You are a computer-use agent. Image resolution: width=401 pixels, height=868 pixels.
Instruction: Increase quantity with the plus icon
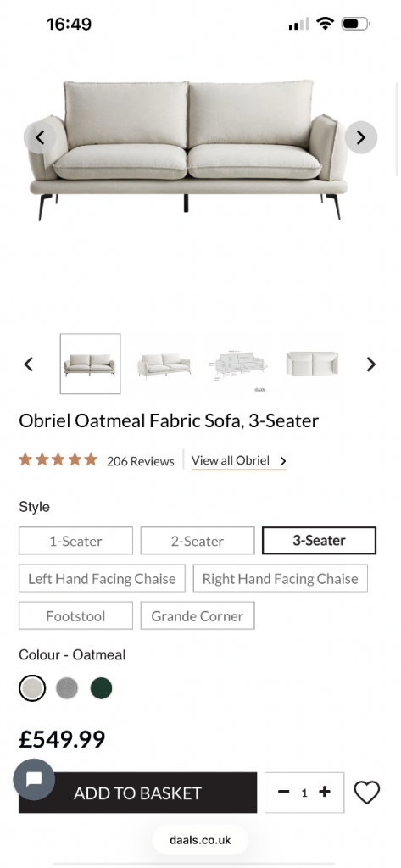pyautogui.click(x=325, y=793)
